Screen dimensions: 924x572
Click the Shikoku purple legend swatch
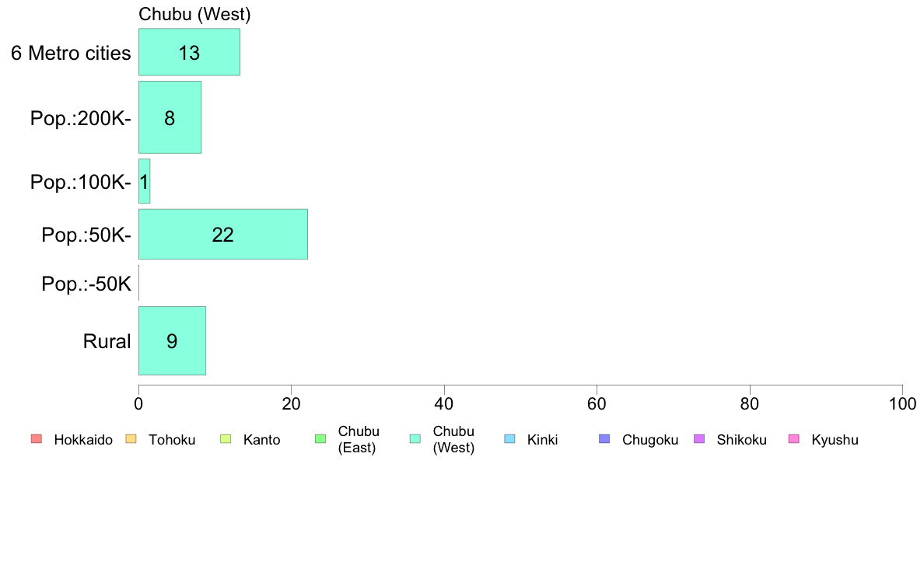pos(699,439)
